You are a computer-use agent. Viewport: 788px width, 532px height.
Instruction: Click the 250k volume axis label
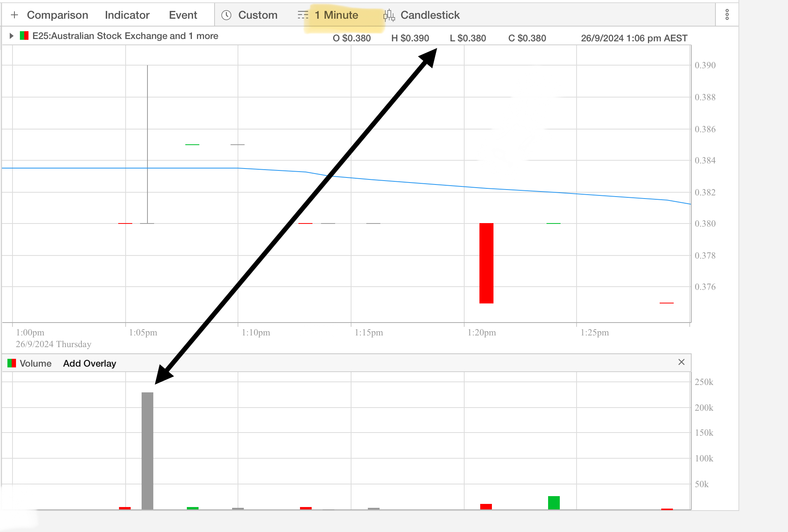coord(704,382)
